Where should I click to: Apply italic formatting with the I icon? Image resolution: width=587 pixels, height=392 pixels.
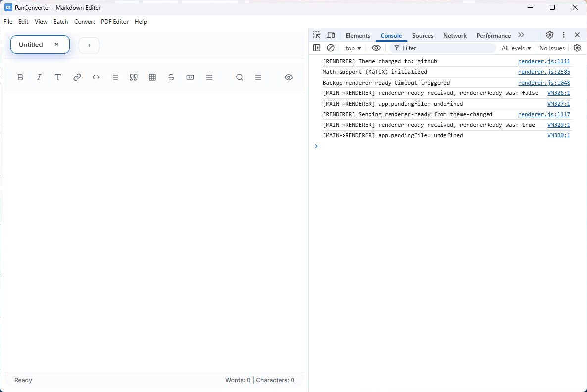point(39,77)
